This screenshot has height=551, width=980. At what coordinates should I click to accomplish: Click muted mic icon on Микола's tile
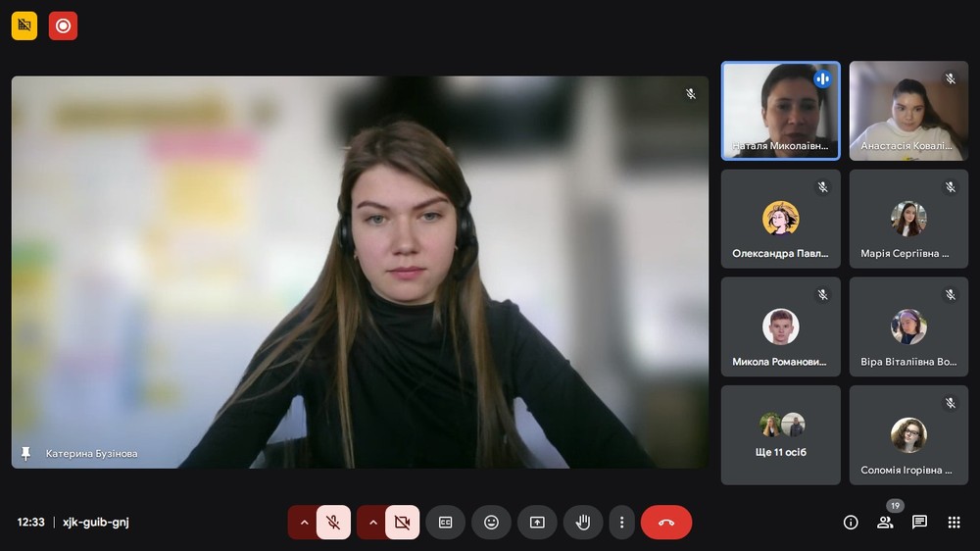822,294
